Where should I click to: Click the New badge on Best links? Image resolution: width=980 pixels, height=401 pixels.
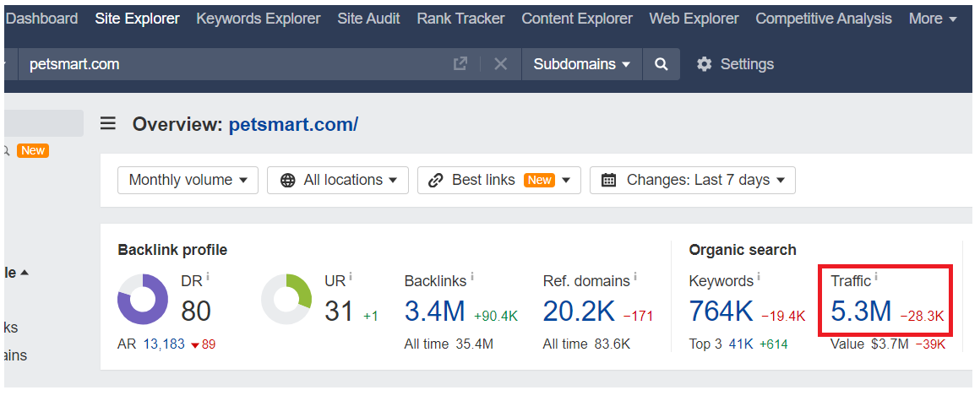click(539, 180)
